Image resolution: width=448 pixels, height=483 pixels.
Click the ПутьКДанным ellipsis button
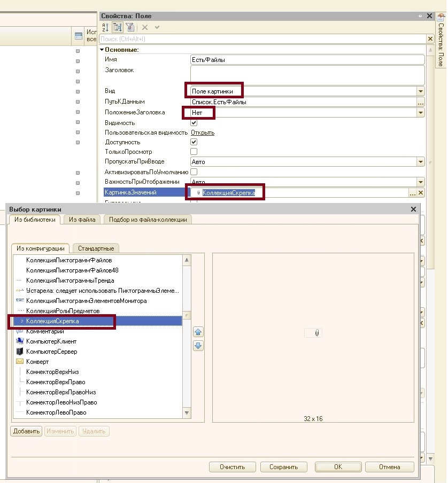421,102
